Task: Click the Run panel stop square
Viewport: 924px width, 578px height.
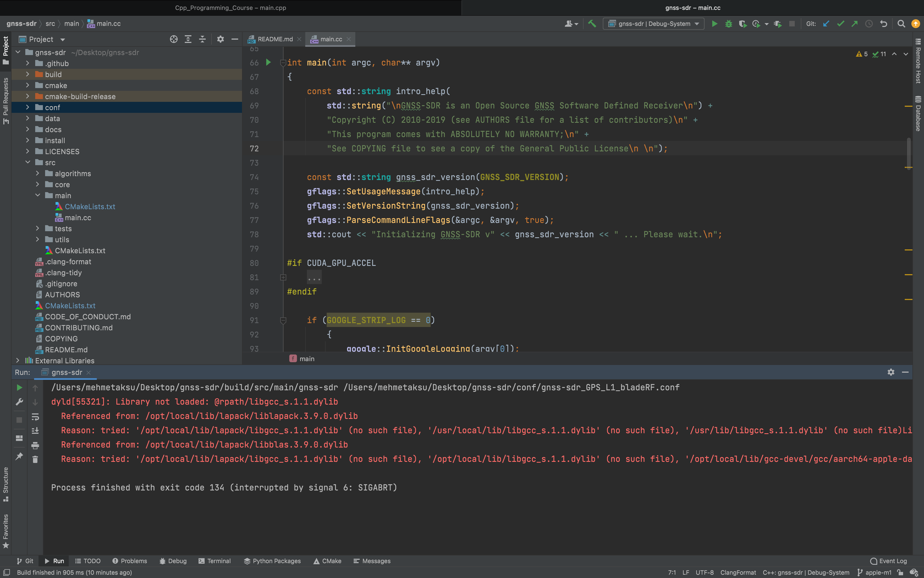Action: [x=19, y=420]
